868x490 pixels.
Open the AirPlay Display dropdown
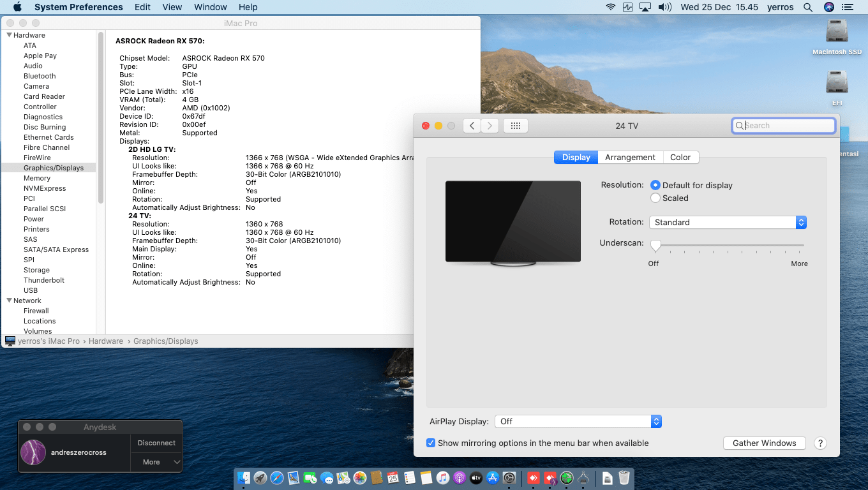(x=578, y=422)
